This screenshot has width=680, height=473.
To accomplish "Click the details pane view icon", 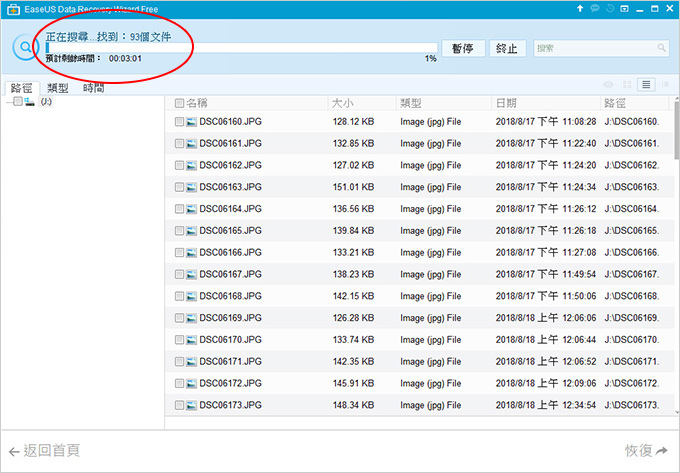I will (666, 85).
